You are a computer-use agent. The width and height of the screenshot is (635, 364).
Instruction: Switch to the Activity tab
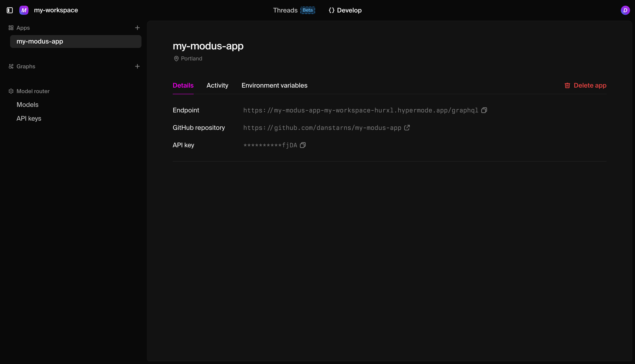pos(217,86)
